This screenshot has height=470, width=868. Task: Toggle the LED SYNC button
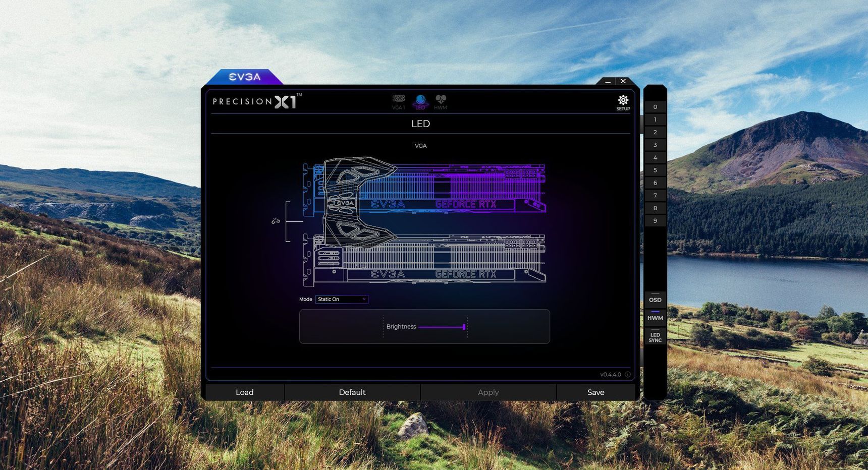655,337
